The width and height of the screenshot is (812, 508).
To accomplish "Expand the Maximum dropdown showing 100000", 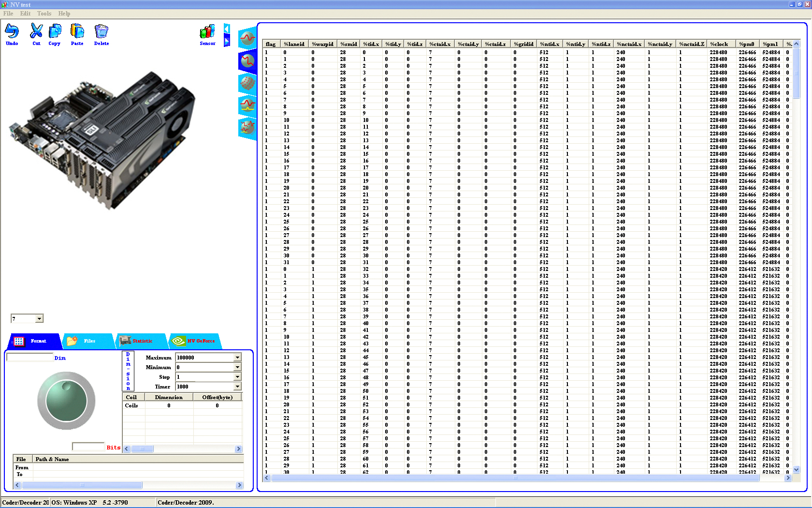I will coord(237,358).
